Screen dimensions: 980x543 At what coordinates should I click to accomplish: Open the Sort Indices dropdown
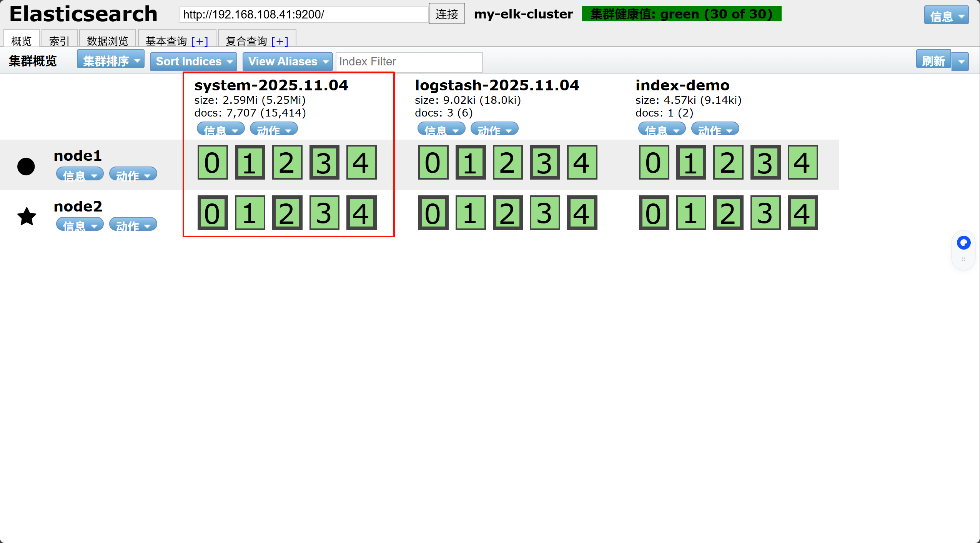coord(193,62)
